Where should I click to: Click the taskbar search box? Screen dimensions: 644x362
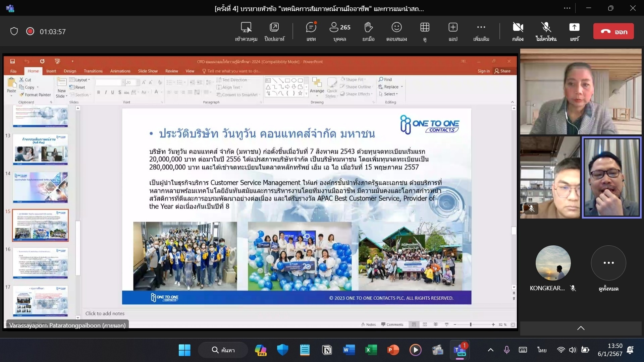[223, 350]
